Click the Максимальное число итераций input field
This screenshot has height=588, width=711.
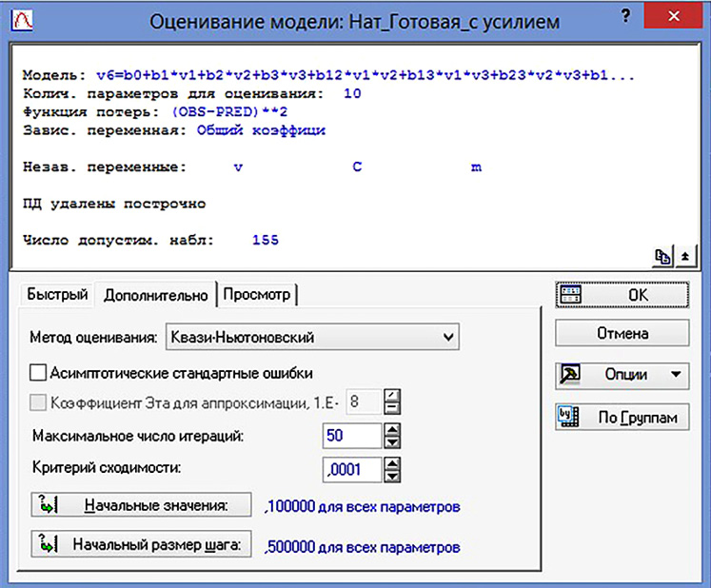351,437
